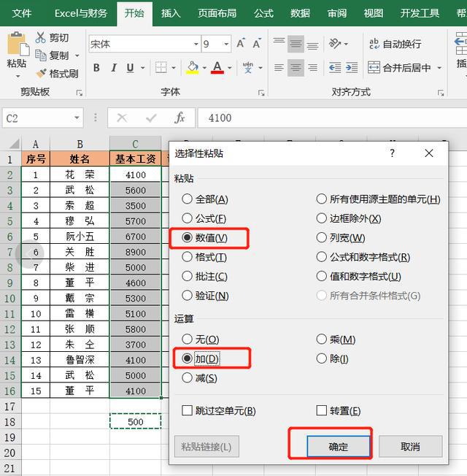Decrease indent
This screenshot has width=467, height=476.
335,67
